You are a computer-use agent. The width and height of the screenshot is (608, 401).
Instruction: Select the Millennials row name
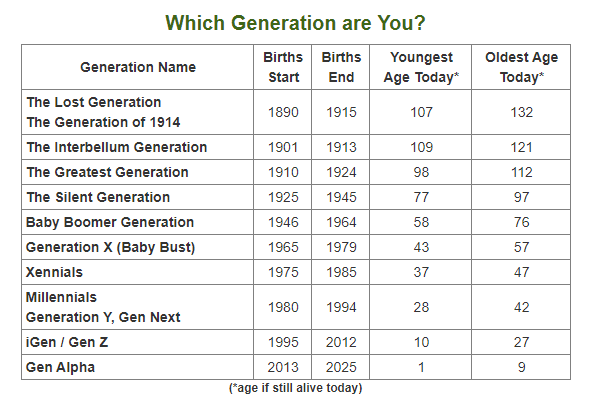point(62,298)
